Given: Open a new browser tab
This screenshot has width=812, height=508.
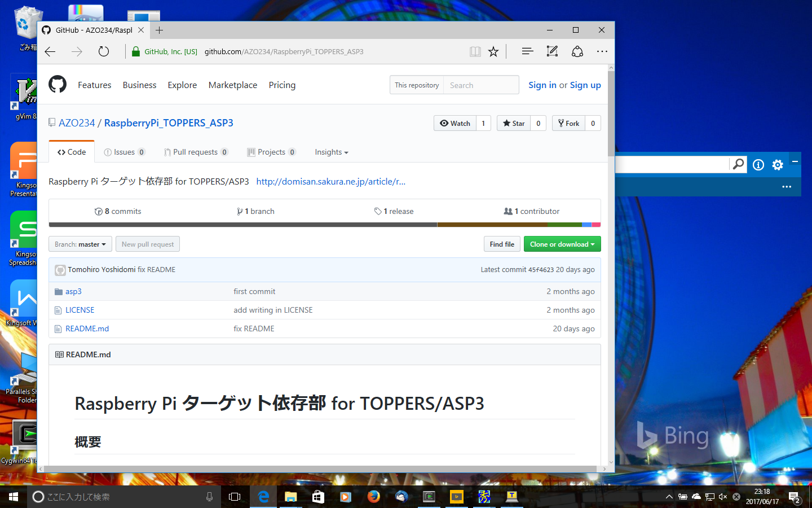Looking at the screenshot, I should 160,30.
